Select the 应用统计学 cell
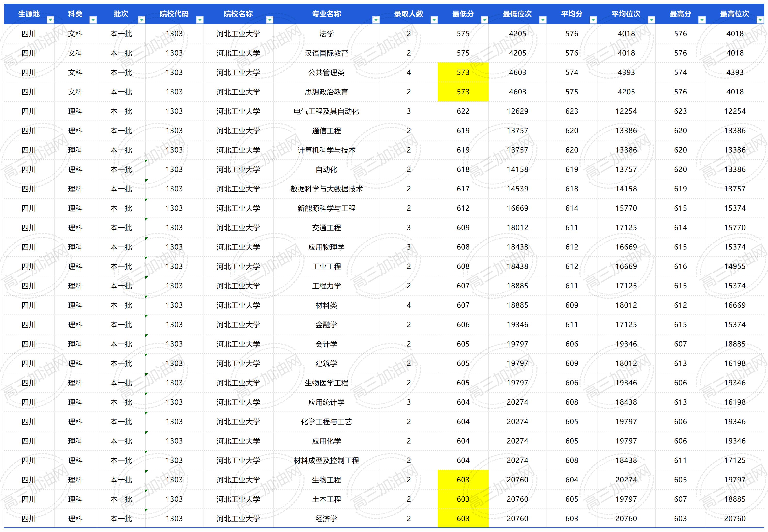Screen dimensions: 768x532 (327, 402)
